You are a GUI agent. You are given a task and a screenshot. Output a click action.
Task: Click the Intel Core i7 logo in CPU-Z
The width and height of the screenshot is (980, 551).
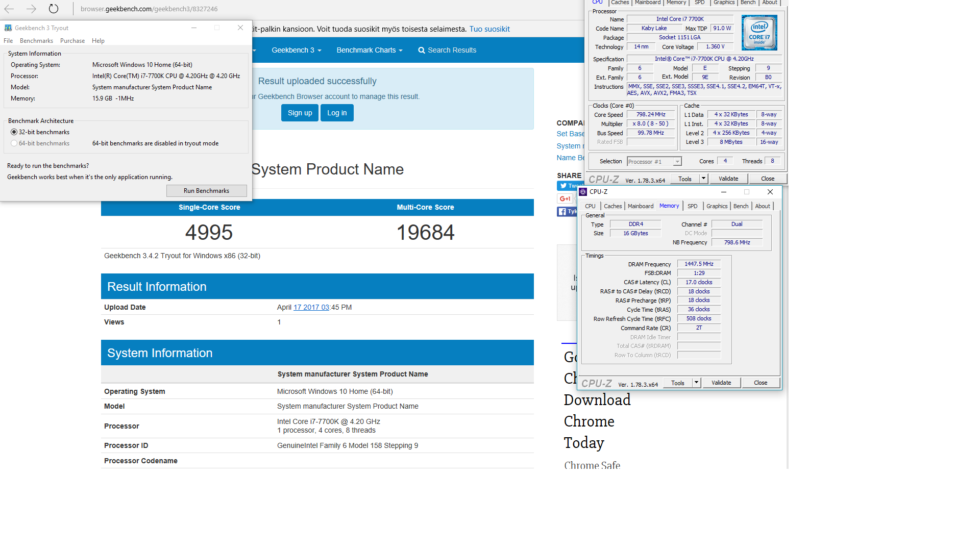[759, 32]
